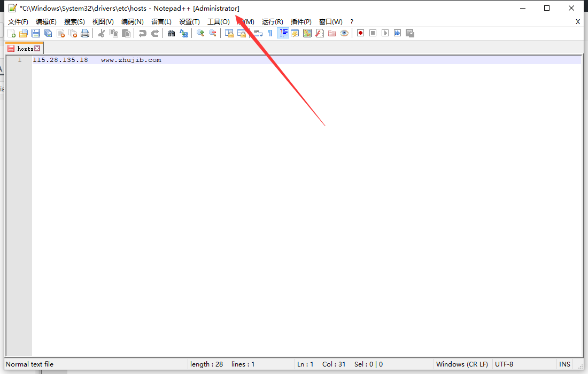Expand the 插件(P) menu

(301, 22)
